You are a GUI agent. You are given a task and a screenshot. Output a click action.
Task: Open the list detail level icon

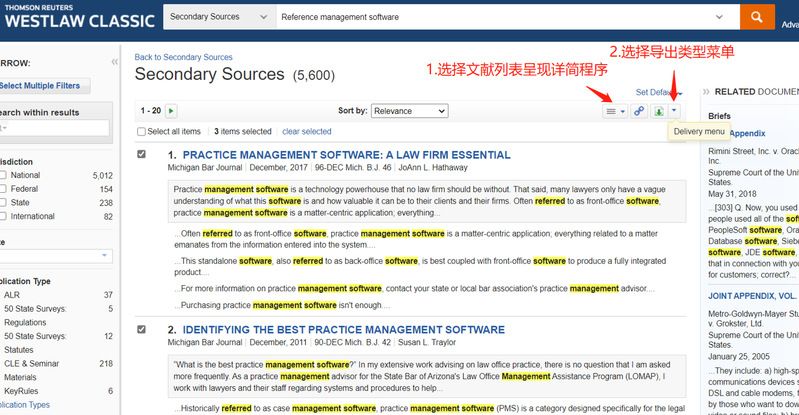[x=615, y=111]
